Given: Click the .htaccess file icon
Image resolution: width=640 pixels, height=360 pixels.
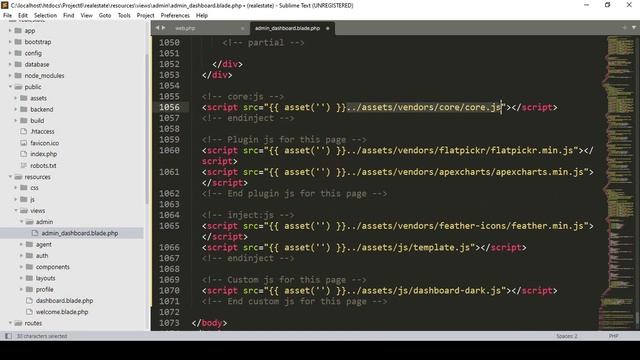Looking at the screenshot, I should coord(24,131).
